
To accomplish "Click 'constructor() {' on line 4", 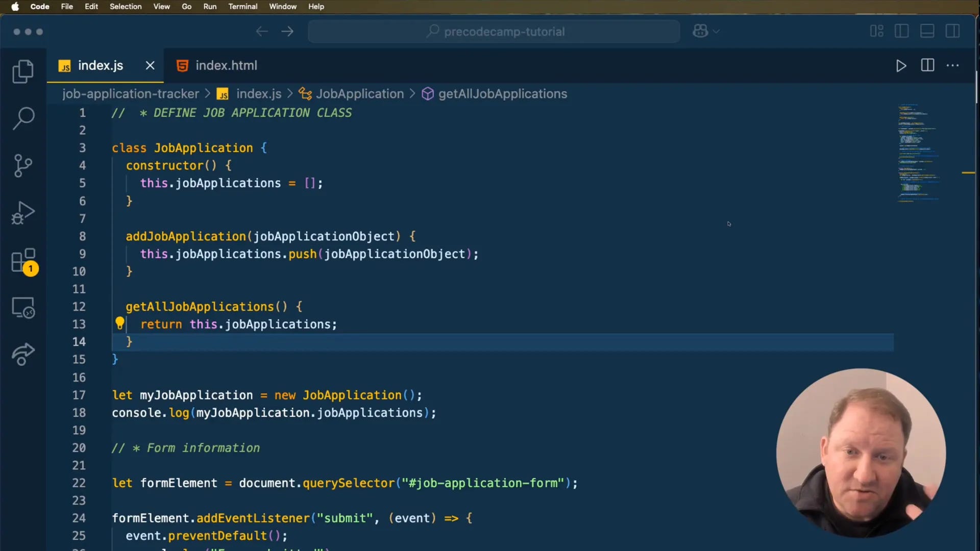I will [x=179, y=166].
